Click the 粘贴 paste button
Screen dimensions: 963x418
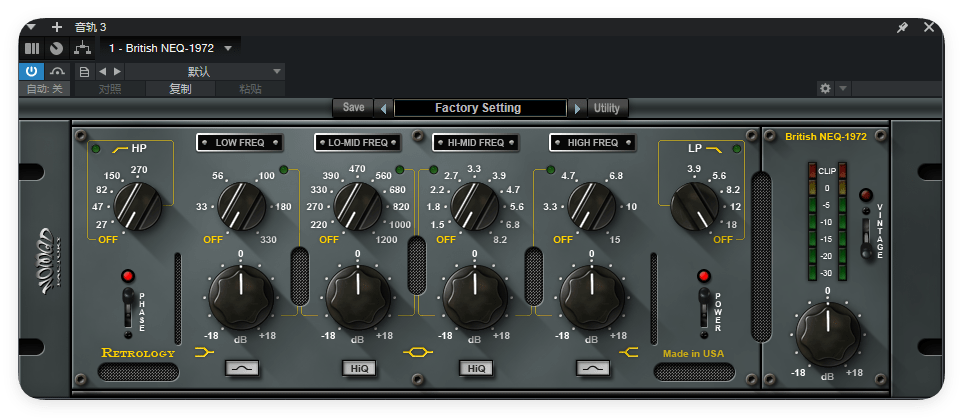251,89
